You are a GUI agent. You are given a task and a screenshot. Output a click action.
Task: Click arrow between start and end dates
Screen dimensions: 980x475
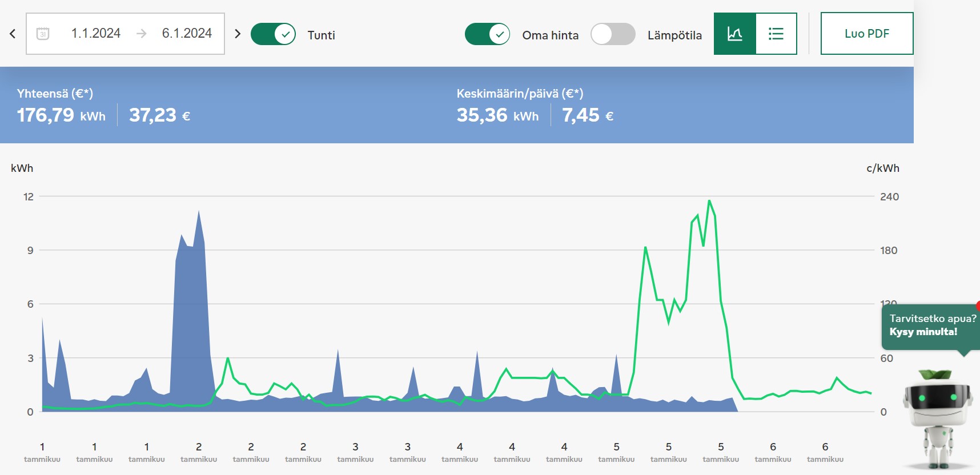(x=142, y=34)
